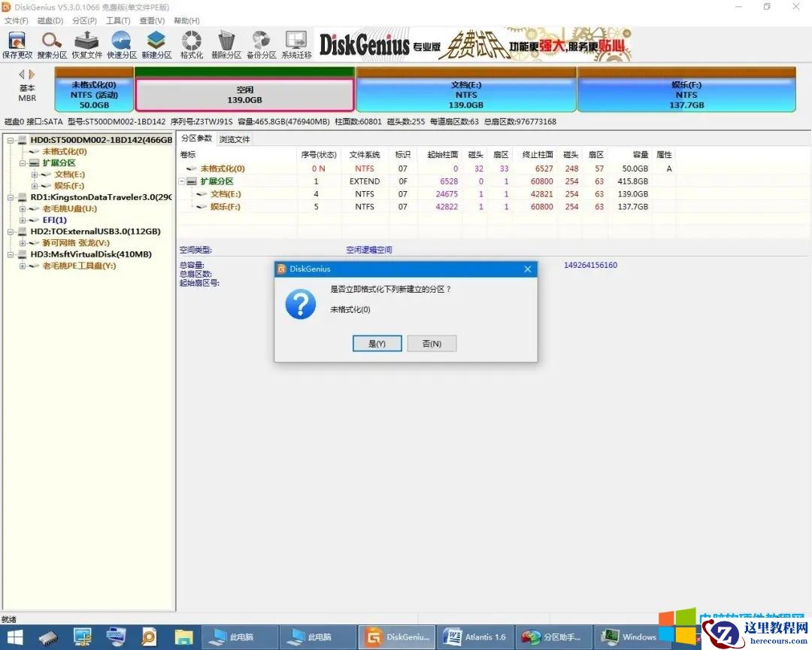The image size is (812, 650).
Task: Open the 查看(V) menu
Action: pos(152,21)
